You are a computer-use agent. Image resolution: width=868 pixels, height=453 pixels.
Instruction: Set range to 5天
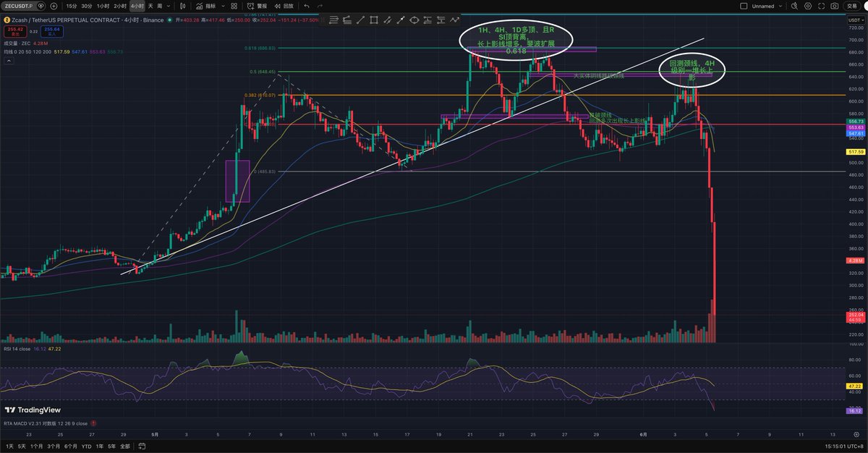[x=22, y=446]
